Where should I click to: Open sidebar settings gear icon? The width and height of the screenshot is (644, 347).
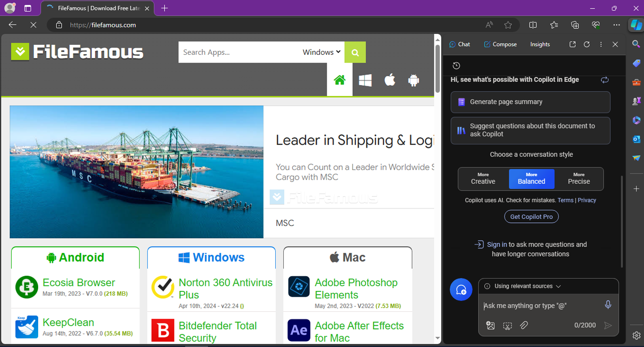tap(636, 335)
